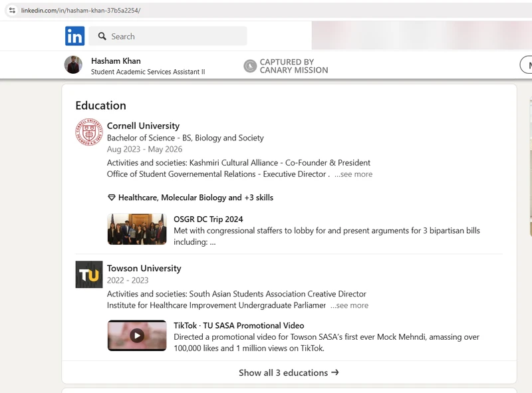The width and height of the screenshot is (532, 393).
Task: Focus the LinkedIn Search field
Action: (x=168, y=36)
